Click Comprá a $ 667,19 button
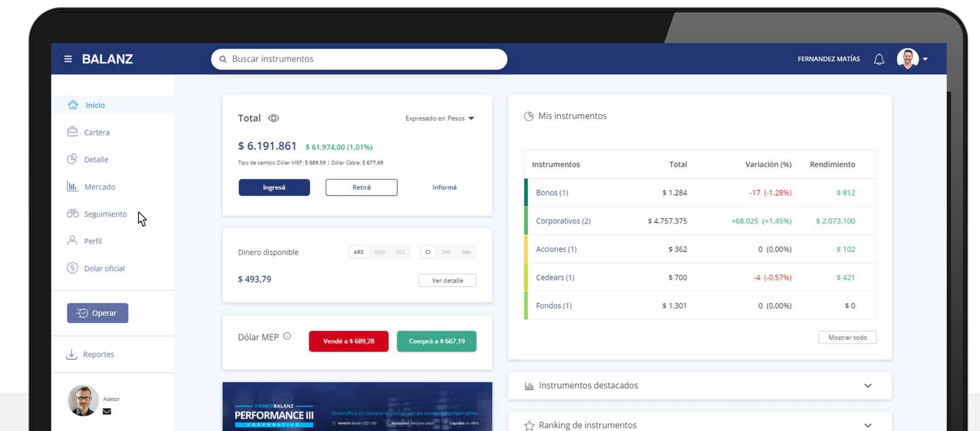 pyautogui.click(x=437, y=341)
